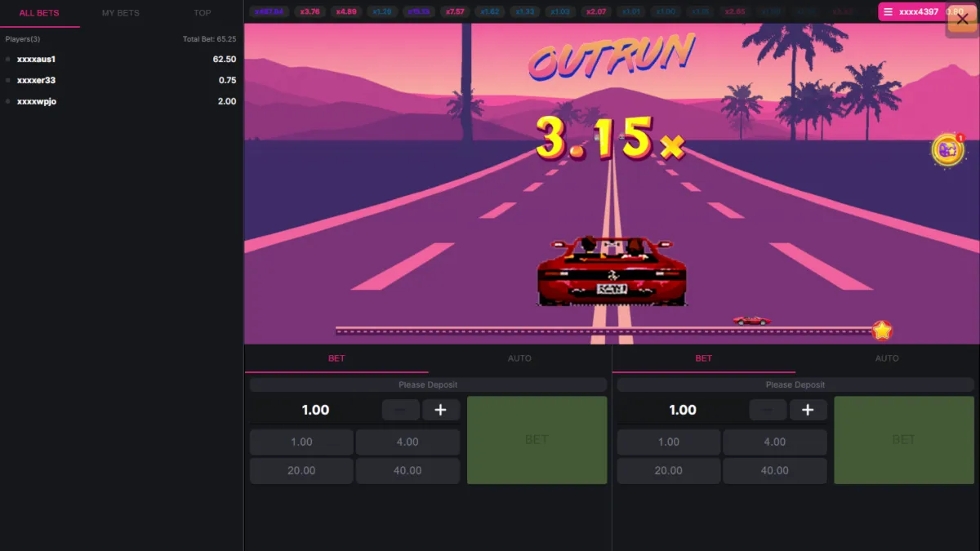Select player row xxxxwpjo

coord(122,101)
